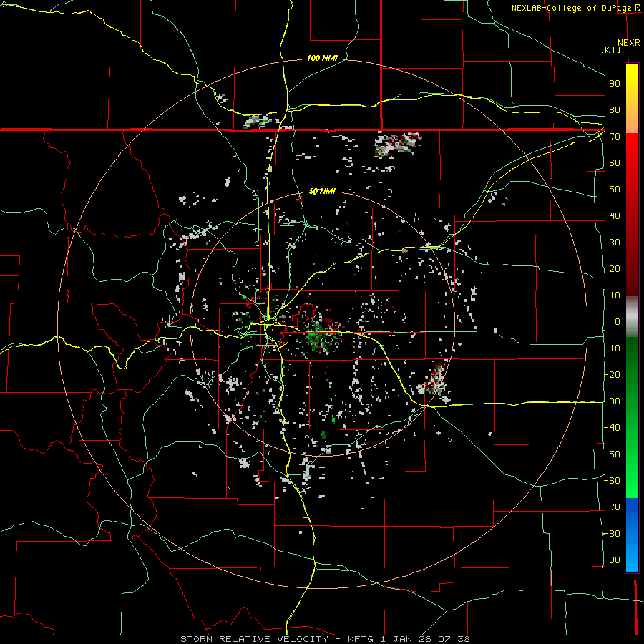Click the 60 value on the velocity scale
Viewport: 644px width, 644px height.
point(615,163)
